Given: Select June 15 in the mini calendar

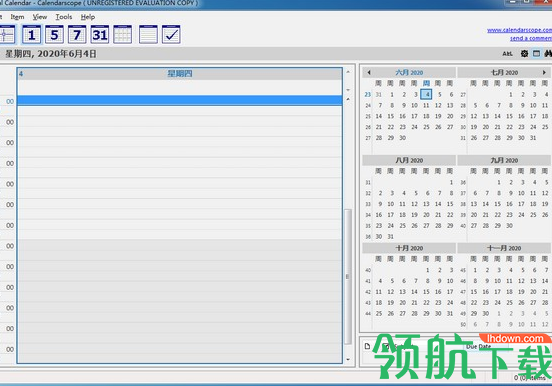Looking at the screenshot, I should [391, 116].
